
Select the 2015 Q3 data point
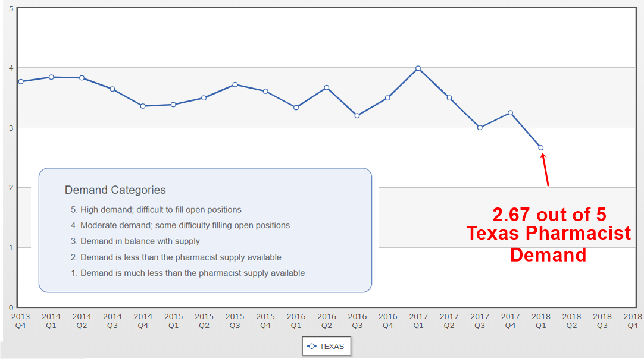(x=235, y=84)
